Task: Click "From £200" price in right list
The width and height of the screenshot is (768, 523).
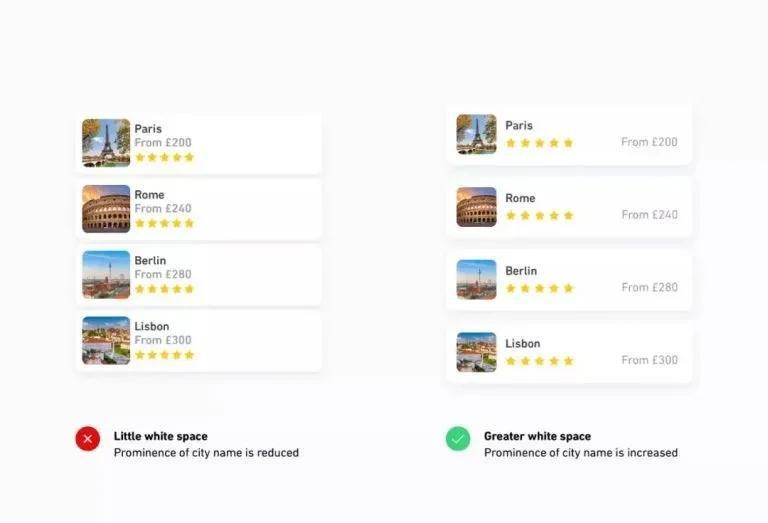Action: tap(649, 142)
